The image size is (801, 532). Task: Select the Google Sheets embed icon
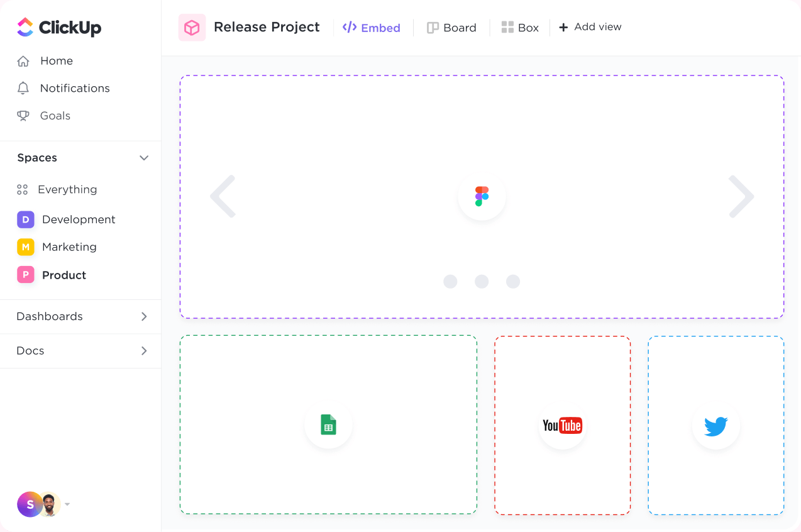point(328,425)
